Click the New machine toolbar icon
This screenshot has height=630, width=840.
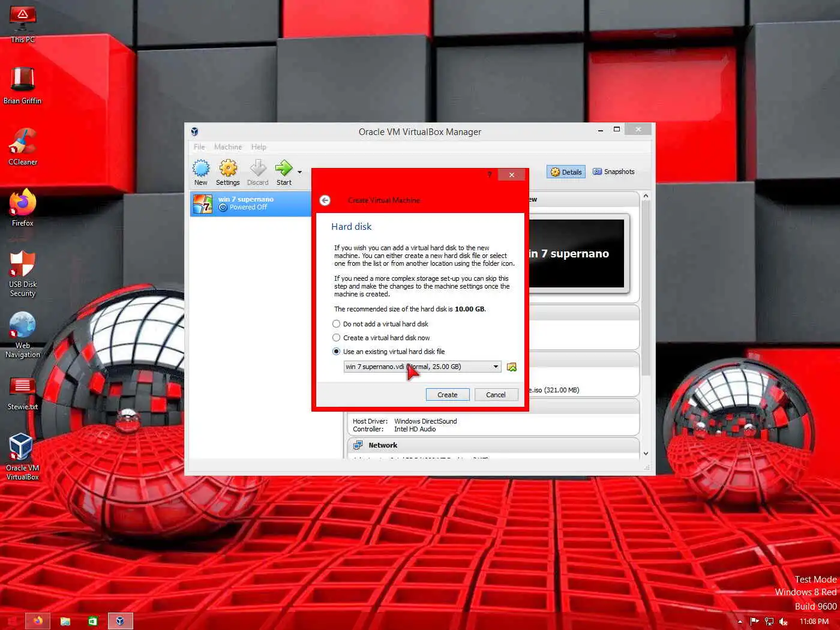click(x=201, y=172)
